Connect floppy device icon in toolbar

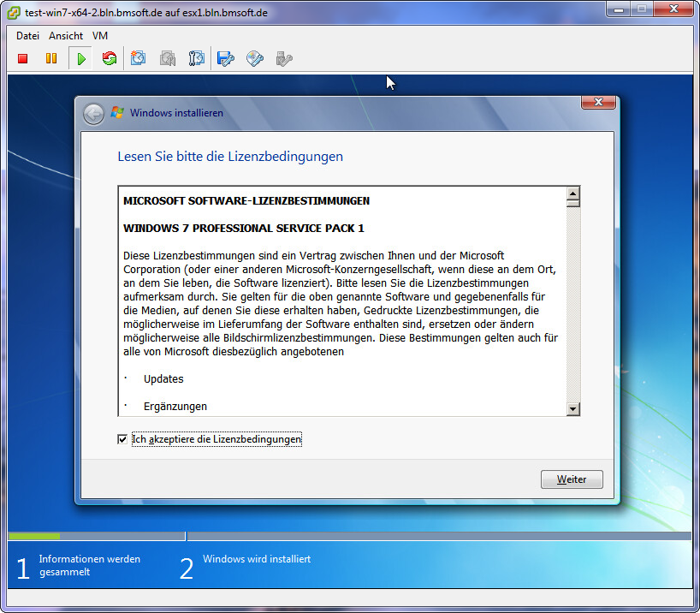[x=225, y=58]
